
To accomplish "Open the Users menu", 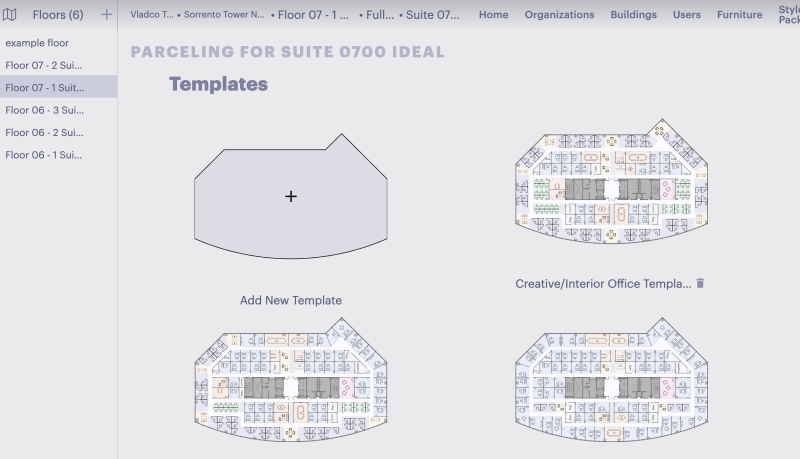I will [687, 15].
